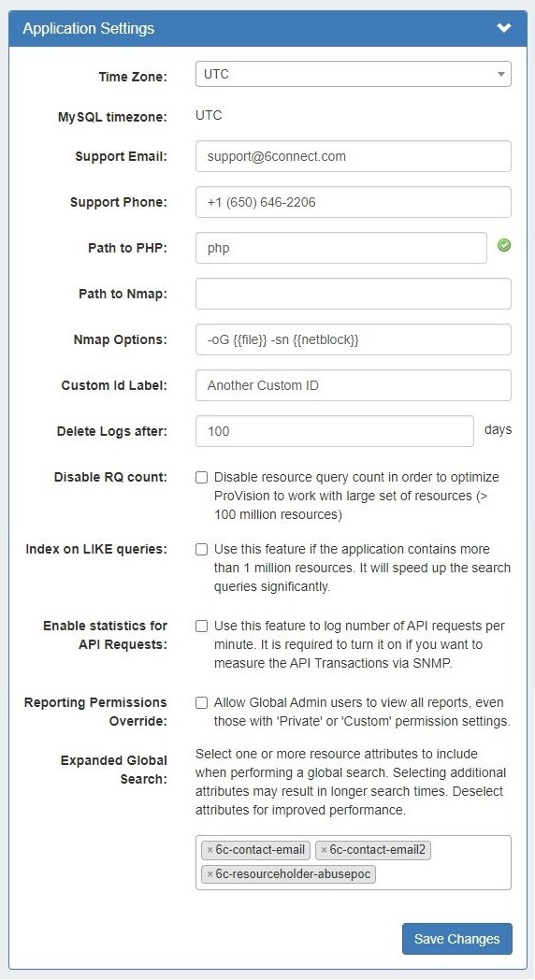Click the Delete Logs after days field

(x=335, y=431)
